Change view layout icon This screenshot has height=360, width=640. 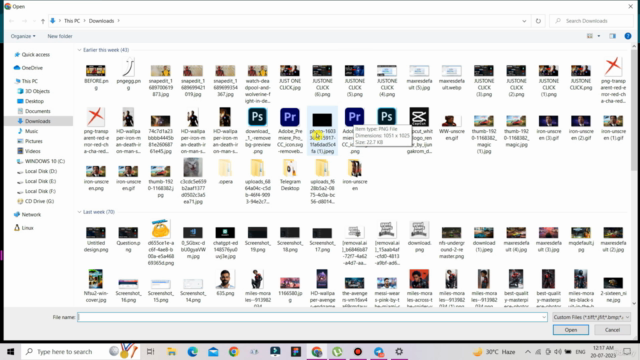[x=590, y=36]
